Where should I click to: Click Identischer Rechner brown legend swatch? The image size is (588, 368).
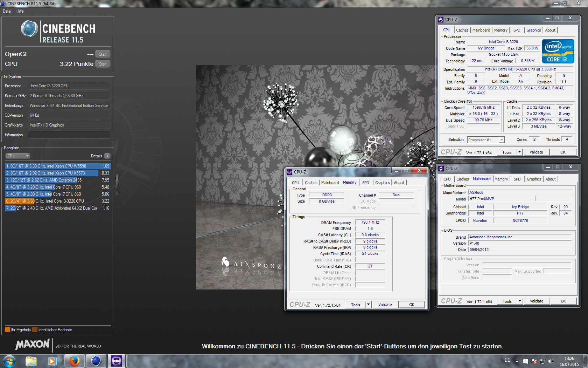coord(35,330)
